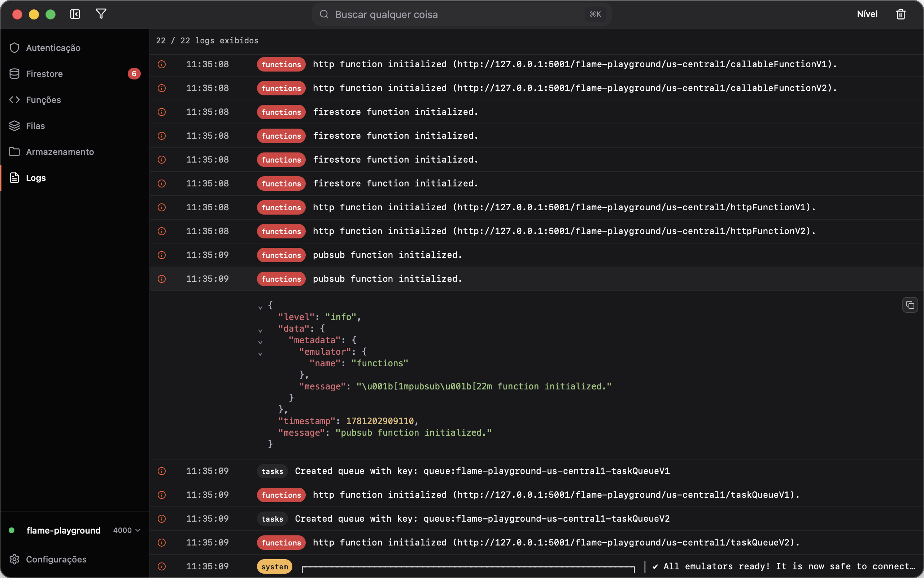Click the green status dot by flame-playground
This screenshot has width=924, height=578.
(x=12, y=530)
